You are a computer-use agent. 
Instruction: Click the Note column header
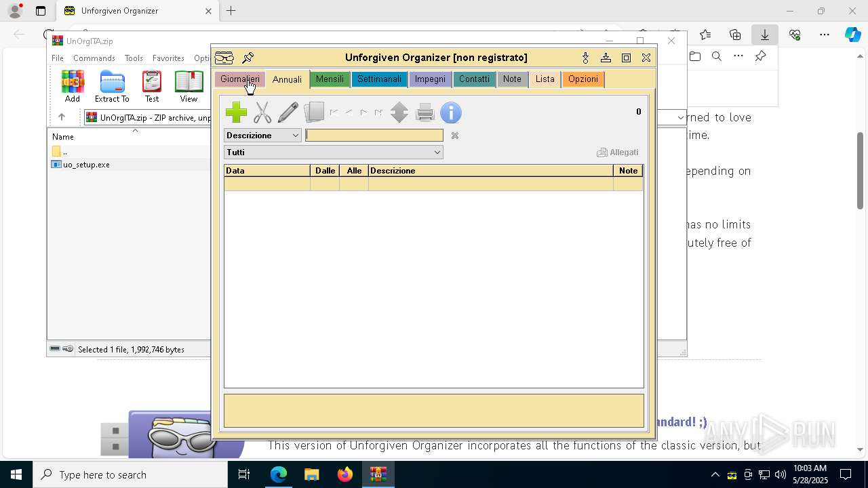(628, 171)
